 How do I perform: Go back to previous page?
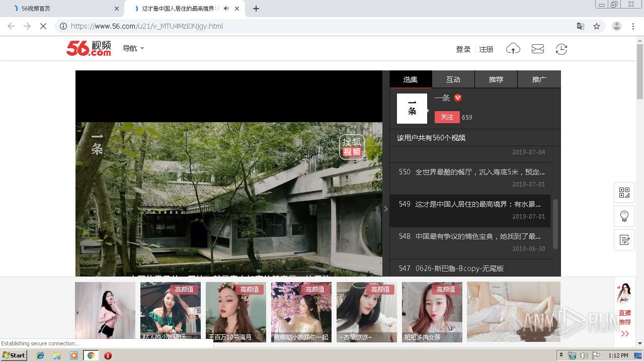tap(11, 26)
